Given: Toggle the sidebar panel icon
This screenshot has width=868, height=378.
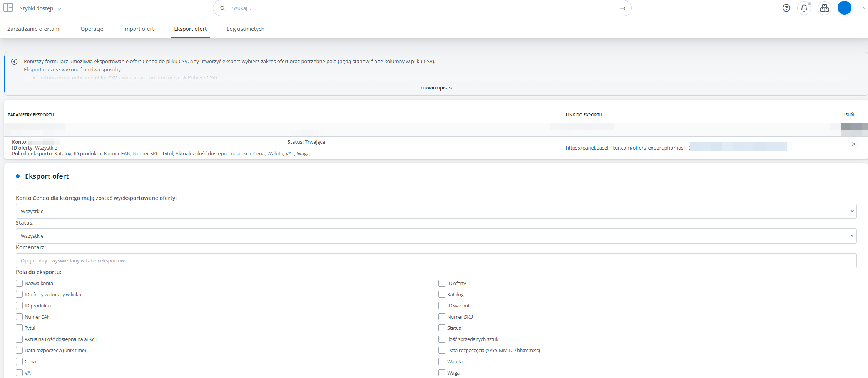Looking at the screenshot, I should 8,8.
